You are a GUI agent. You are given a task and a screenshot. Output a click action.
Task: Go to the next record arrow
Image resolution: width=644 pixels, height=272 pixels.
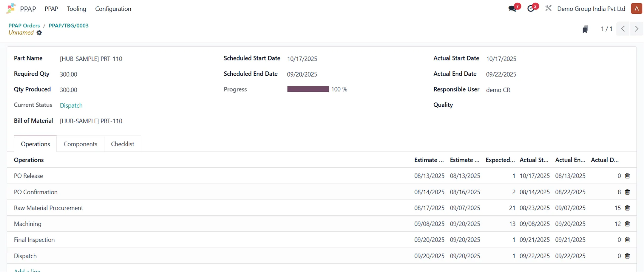[637, 29]
